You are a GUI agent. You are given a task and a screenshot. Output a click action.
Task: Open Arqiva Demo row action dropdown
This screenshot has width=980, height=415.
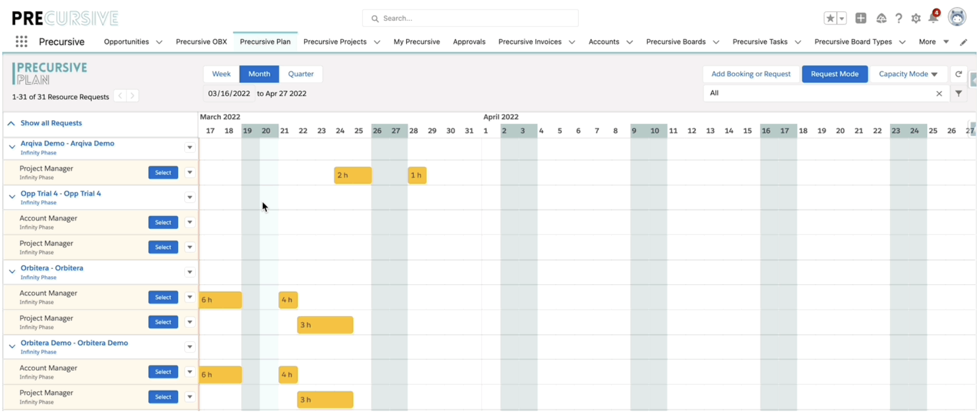[190, 148]
